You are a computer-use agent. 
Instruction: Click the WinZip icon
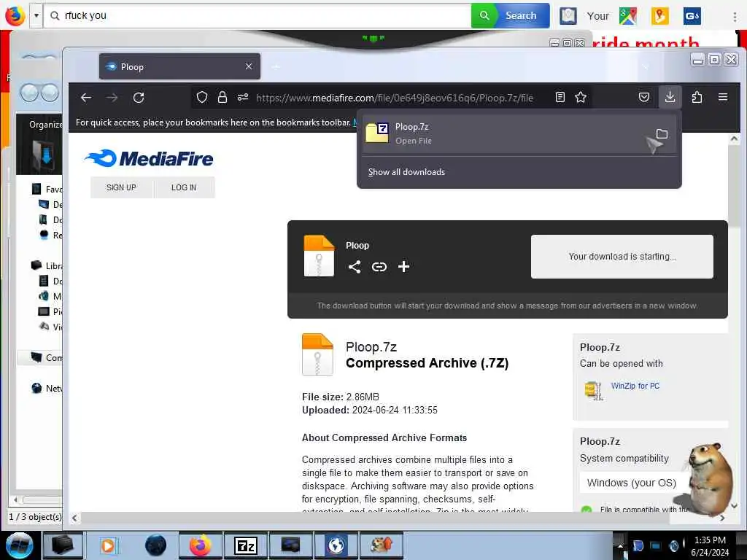click(x=594, y=391)
